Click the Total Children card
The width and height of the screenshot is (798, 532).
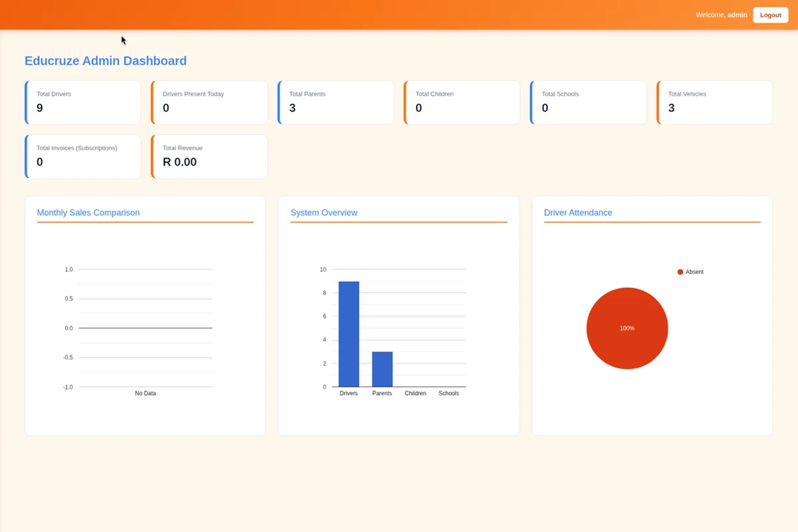click(462, 102)
